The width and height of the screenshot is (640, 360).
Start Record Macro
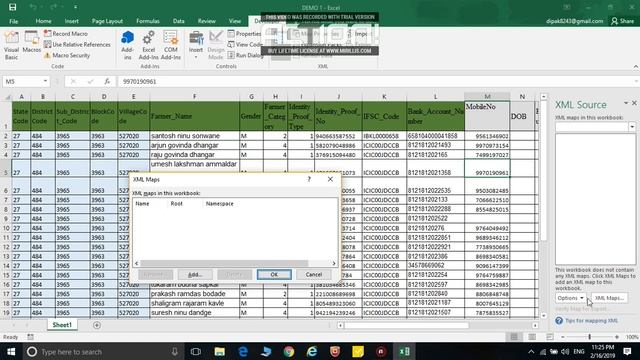click(x=66, y=33)
